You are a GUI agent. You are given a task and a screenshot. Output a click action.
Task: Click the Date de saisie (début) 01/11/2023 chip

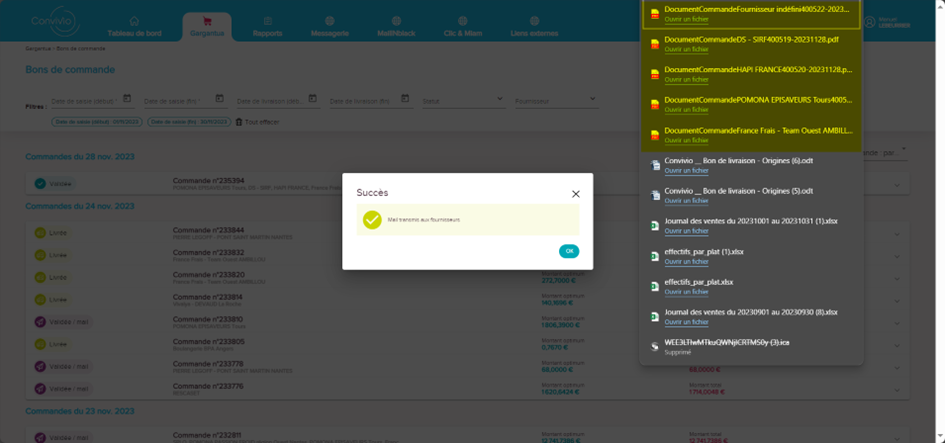(98, 122)
